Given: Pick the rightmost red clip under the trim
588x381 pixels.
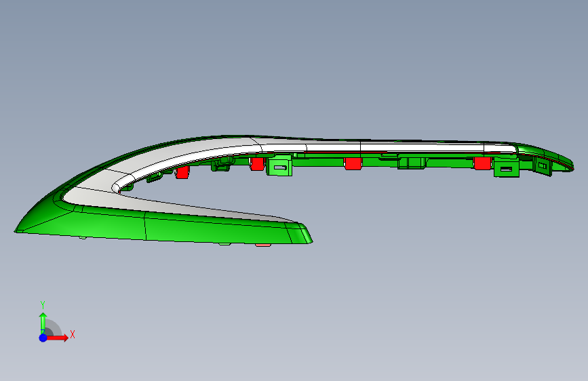Looking at the screenshot, I should [x=482, y=163].
